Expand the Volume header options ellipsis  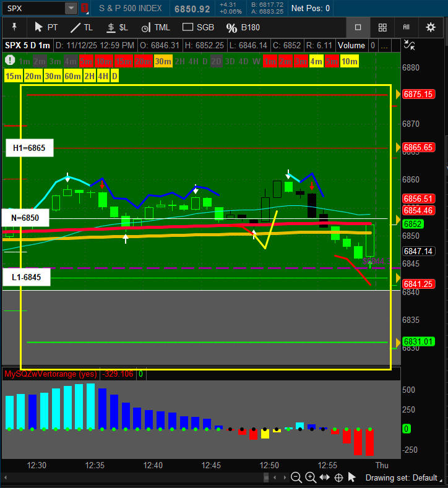pyautogui.click(x=385, y=45)
